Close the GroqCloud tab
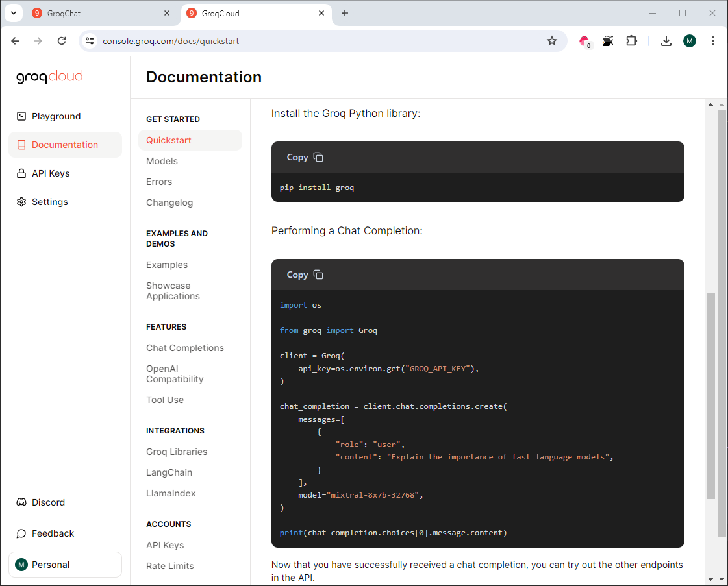This screenshot has height=586, width=728. pos(321,13)
